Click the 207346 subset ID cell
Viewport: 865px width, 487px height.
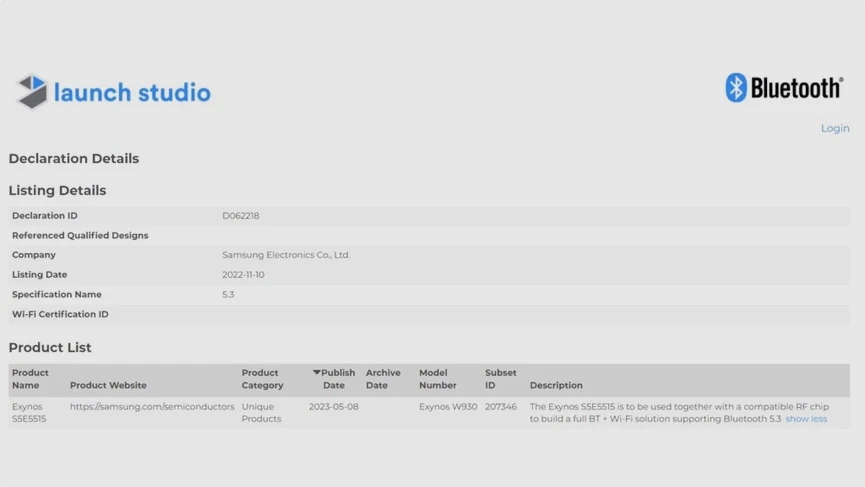point(501,407)
